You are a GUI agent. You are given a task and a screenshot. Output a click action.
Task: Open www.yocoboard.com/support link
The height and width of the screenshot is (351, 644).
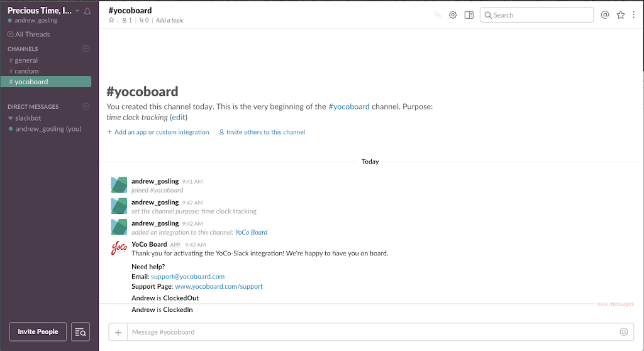click(218, 286)
